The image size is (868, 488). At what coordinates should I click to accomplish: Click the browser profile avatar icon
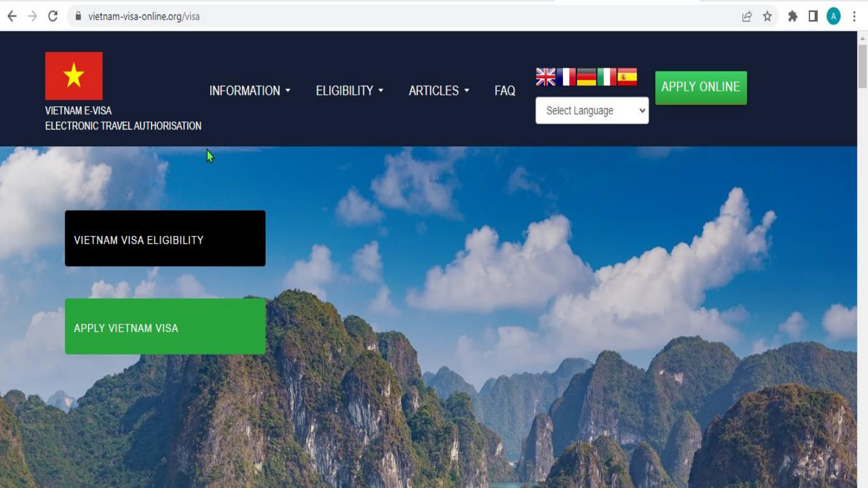click(832, 16)
